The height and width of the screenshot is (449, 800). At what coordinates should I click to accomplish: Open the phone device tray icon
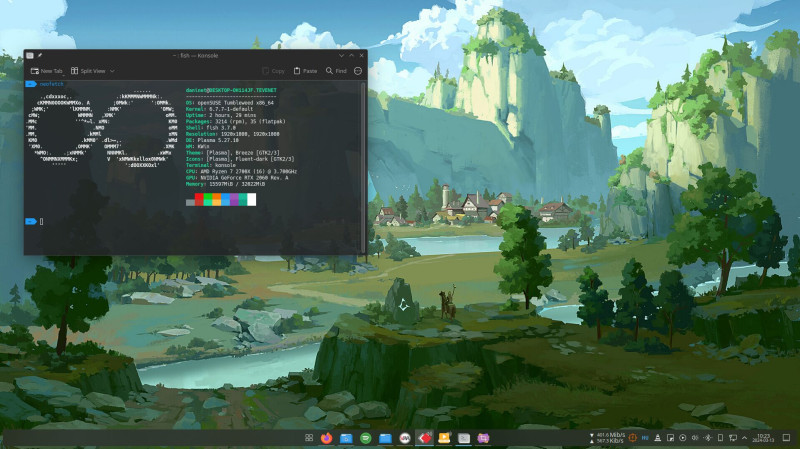click(x=720, y=438)
